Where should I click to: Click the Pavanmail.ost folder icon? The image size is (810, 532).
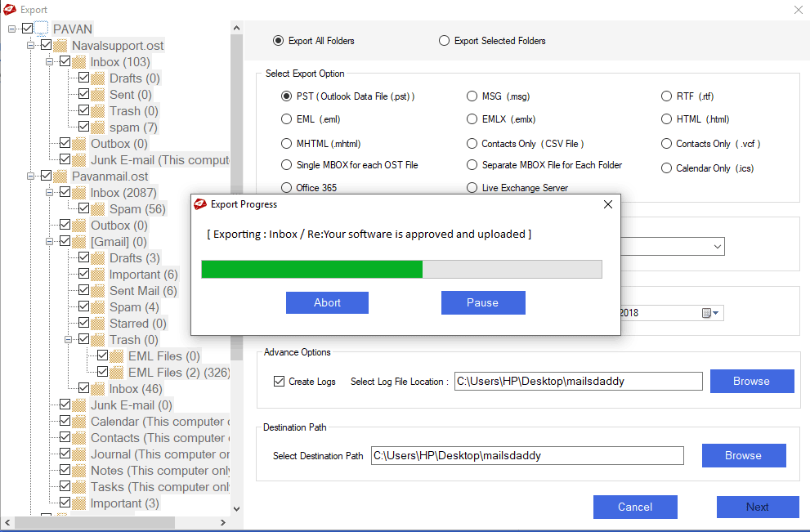pos(60,177)
